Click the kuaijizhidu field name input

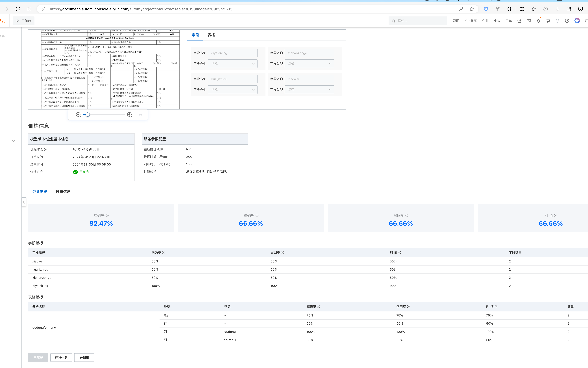tap(233, 79)
